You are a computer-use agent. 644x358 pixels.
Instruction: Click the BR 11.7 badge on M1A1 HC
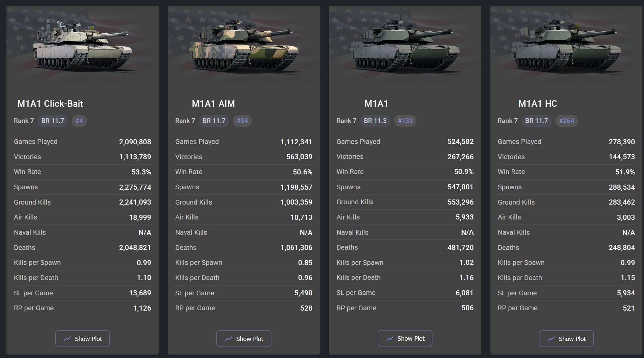pos(536,121)
